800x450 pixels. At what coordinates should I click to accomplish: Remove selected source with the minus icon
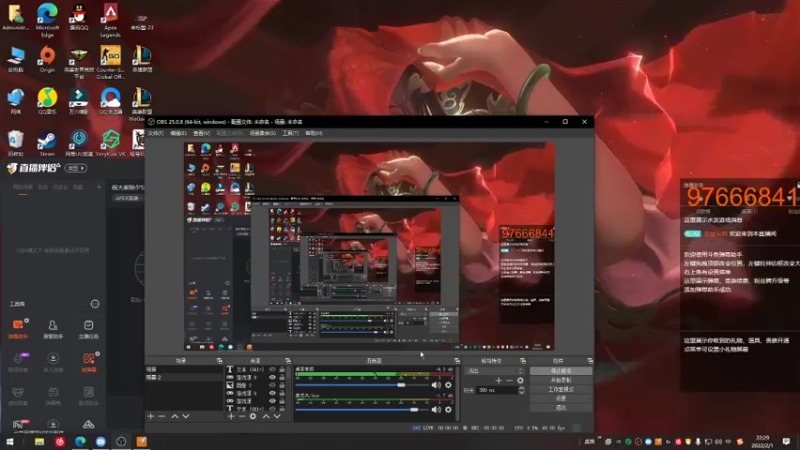(242, 416)
